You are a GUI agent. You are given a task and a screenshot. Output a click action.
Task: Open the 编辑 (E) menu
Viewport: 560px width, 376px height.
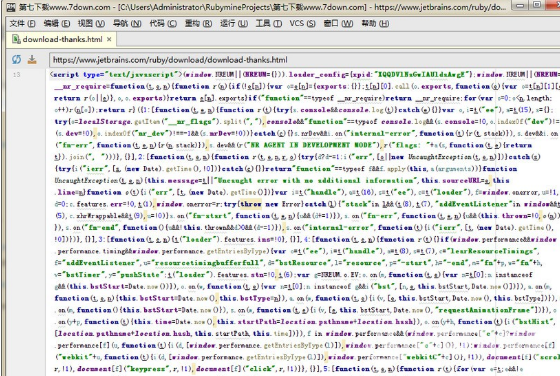[x=57, y=24]
